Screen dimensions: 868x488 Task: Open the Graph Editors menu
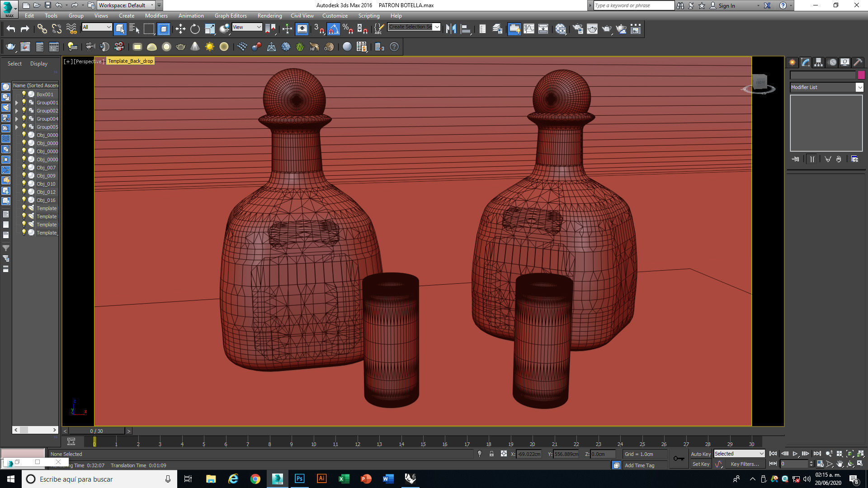(x=231, y=15)
